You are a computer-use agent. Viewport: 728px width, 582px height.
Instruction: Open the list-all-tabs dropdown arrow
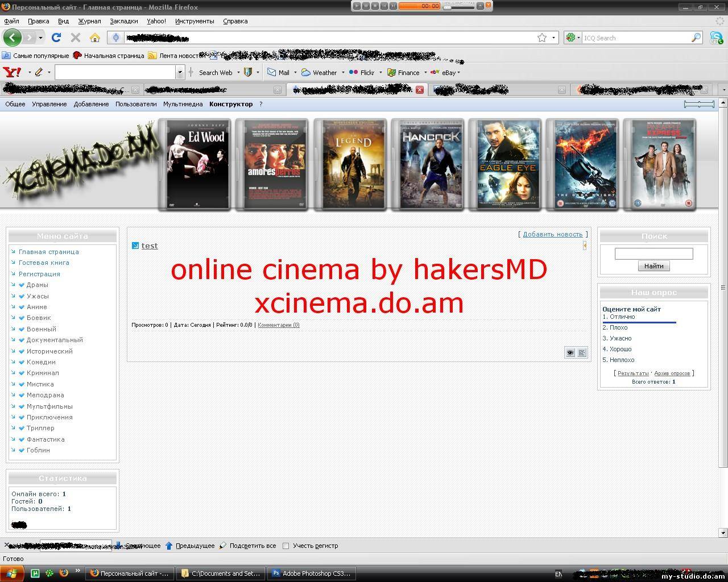click(x=723, y=90)
